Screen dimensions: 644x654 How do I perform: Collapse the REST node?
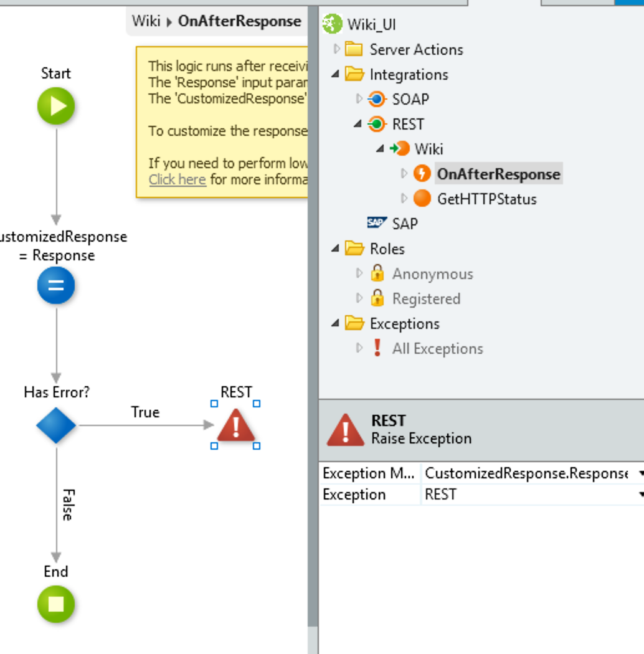click(358, 124)
